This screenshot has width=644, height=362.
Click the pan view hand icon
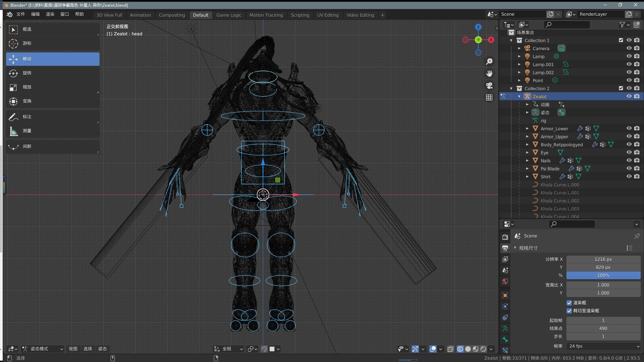[489, 73]
